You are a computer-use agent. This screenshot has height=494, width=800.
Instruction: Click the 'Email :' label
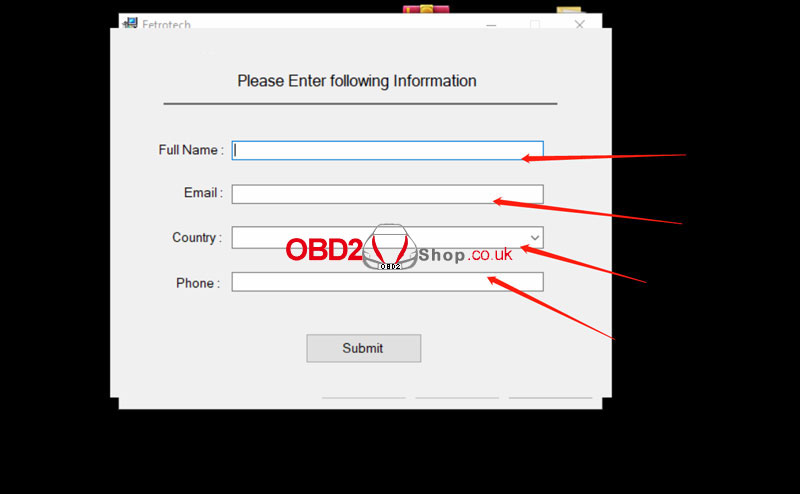[204, 193]
